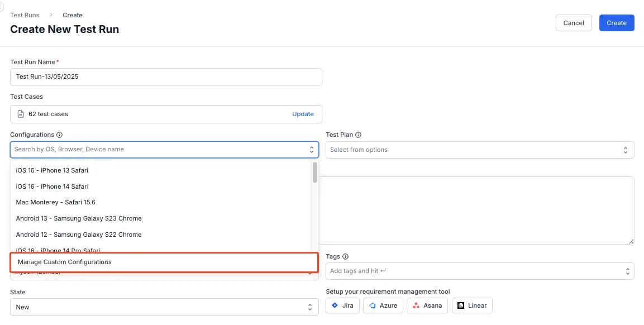Click the Jira integration icon
This screenshot has width=644, height=325.
tap(335, 305)
